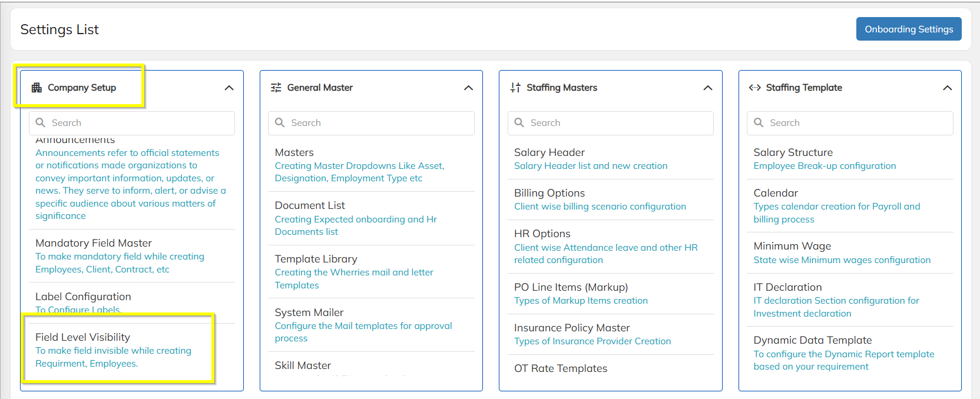Viewport: 980px width, 399px height.
Task: Collapse the General Master panel
Action: [x=468, y=88]
